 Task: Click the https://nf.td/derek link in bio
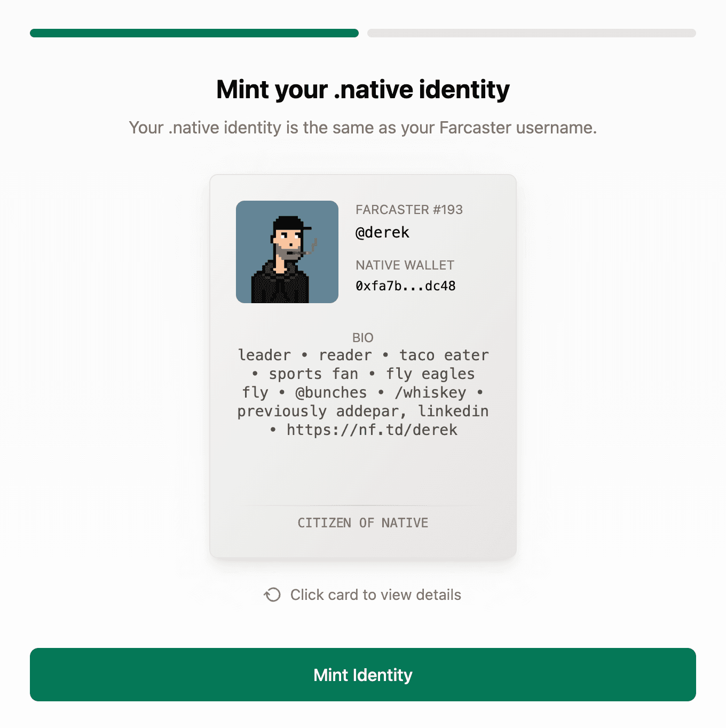pos(372,430)
